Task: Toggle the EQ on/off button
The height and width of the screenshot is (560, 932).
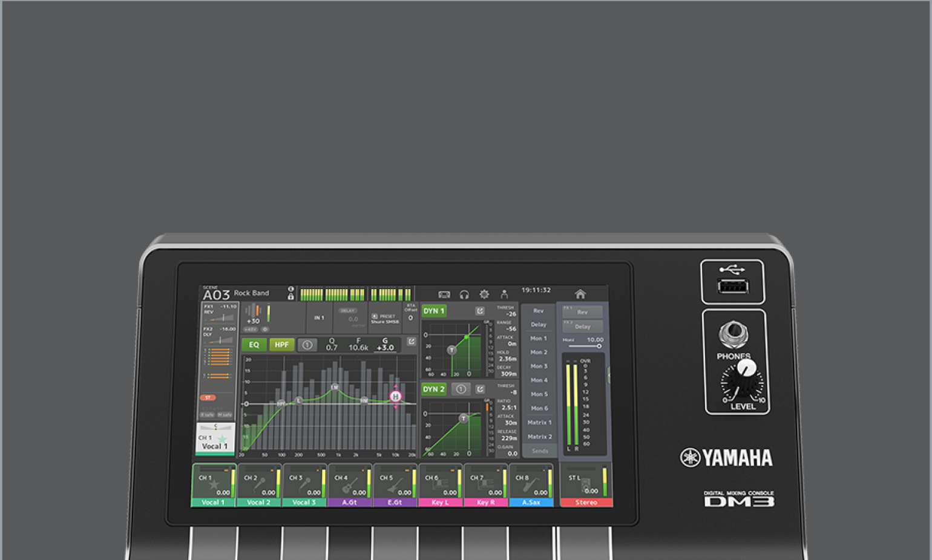Action: 254,345
